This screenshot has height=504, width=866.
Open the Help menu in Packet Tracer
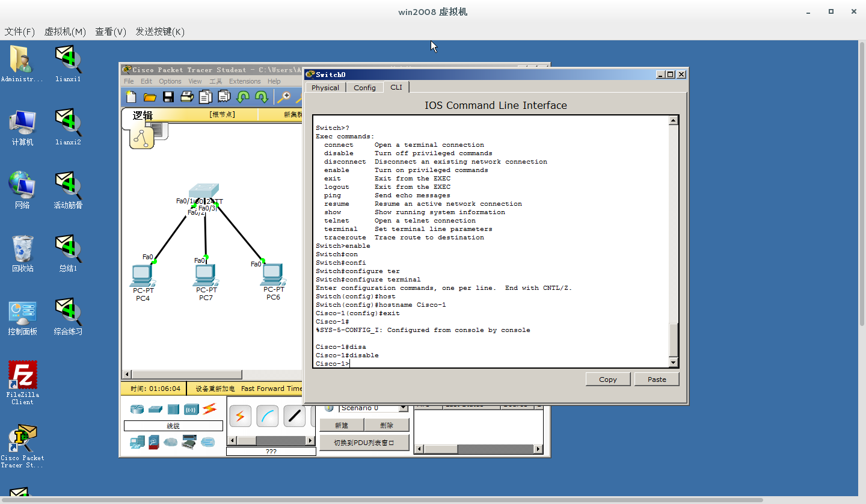click(x=274, y=81)
